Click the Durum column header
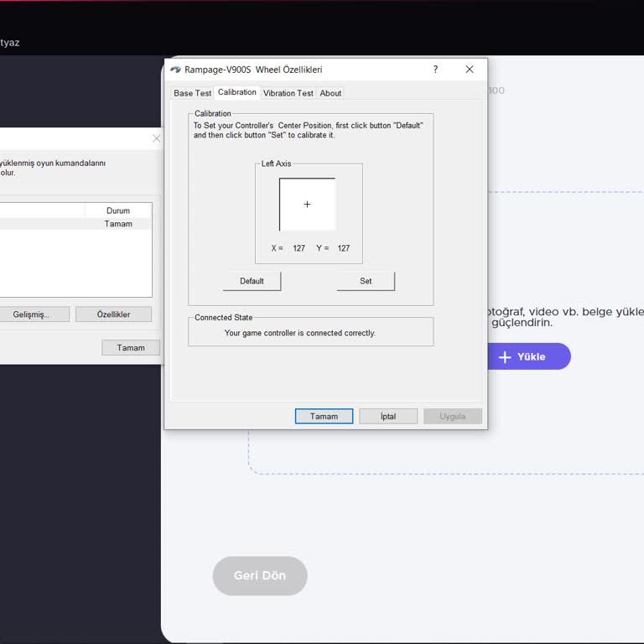The height and width of the screenshot is (644, 644). (x=118, y=210)
